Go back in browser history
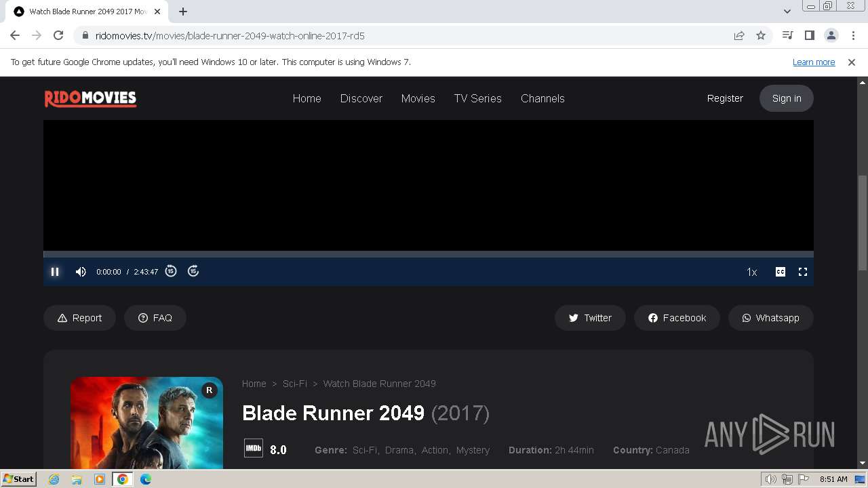This screenshot has width=868, height=488. 15,35
